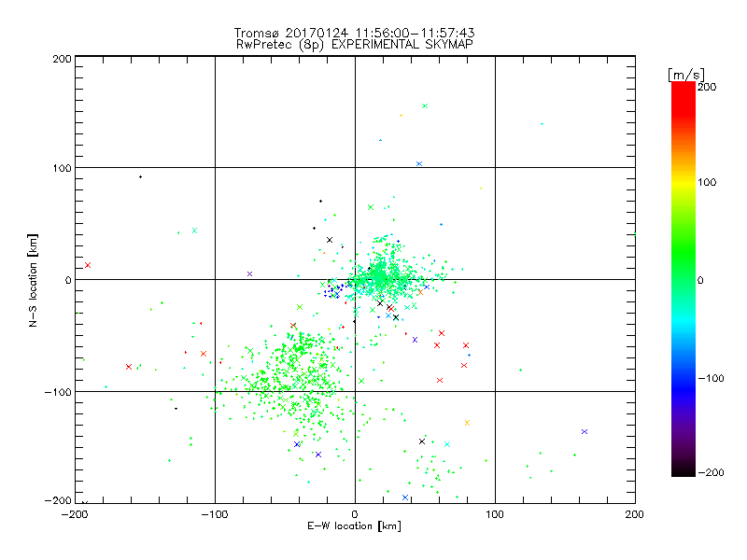Click the orange X marker in the lower right quadrant

(x=468, y=423)
